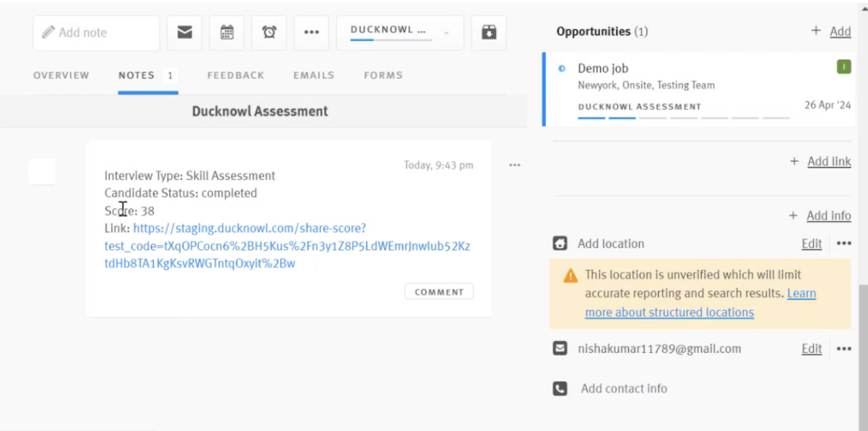Go to the Emails tab
This screenshot has width=868, height=431.
pos(314,75)
